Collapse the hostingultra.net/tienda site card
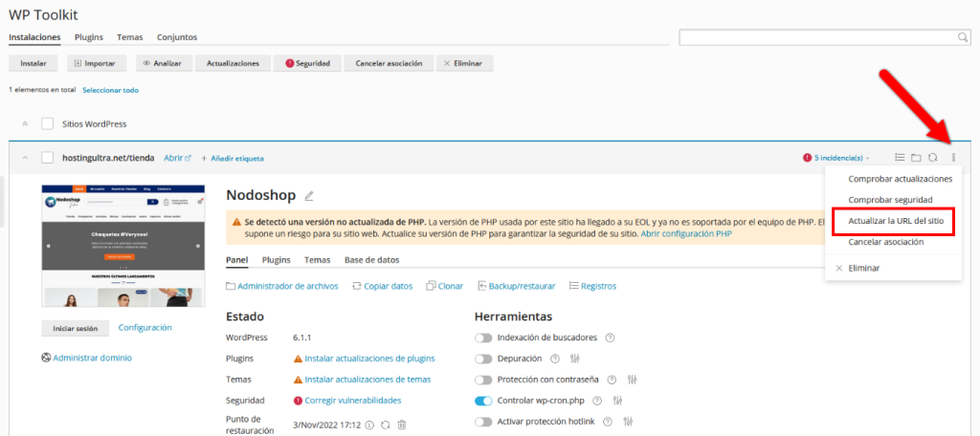 (x=25, y=158)
